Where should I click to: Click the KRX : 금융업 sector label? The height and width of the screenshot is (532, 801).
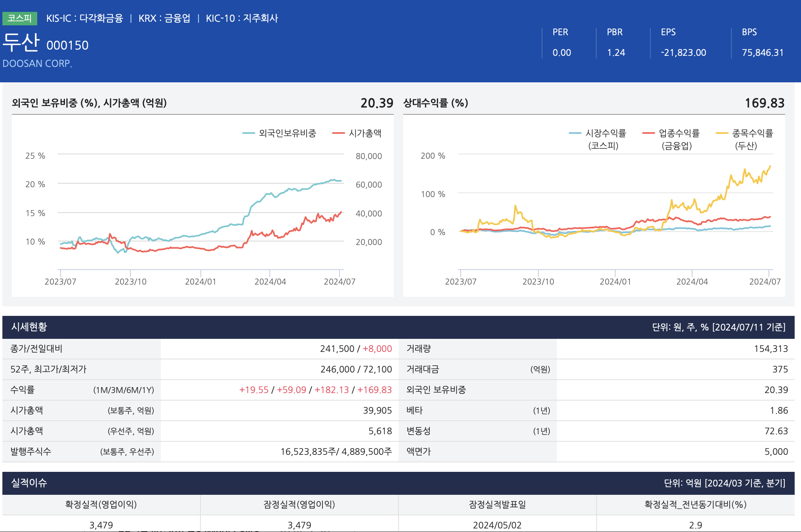(164, 18)
